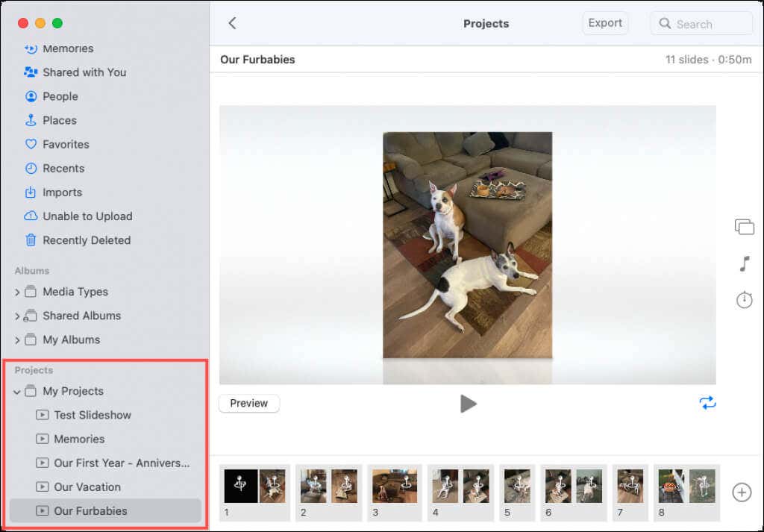Screen dimensions: 764x532
Task: Open Shared with You in sidebar
Action: tap(104, 72)
